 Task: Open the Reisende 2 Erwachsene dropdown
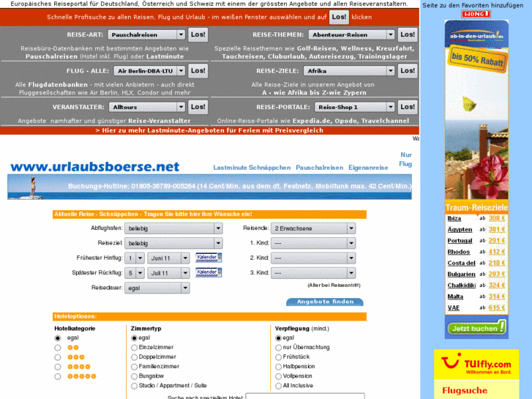pyautogui.click(x=313, y=228)
